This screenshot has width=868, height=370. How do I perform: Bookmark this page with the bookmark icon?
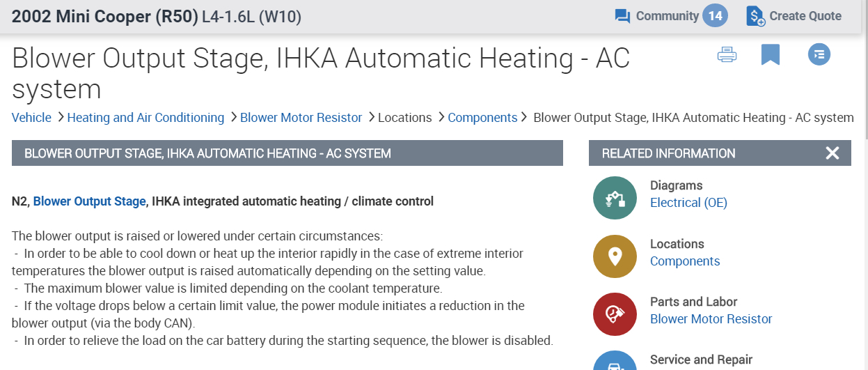click(x=770, y=54)
